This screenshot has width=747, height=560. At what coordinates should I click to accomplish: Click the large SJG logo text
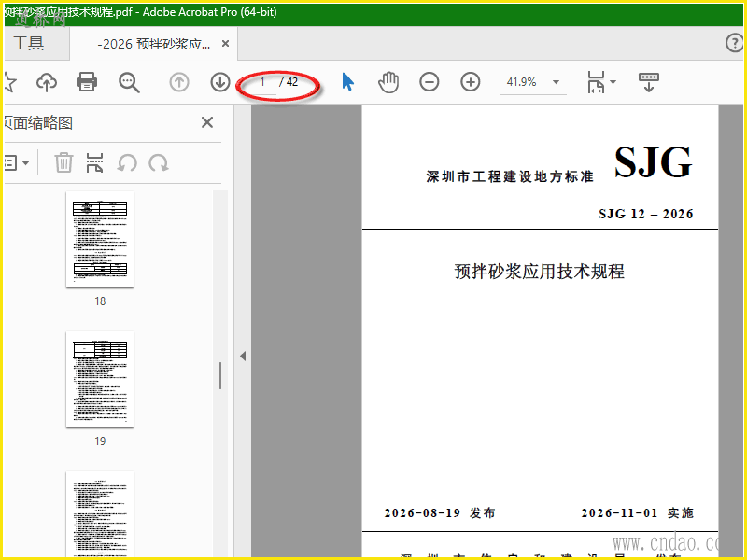point(653,161)
